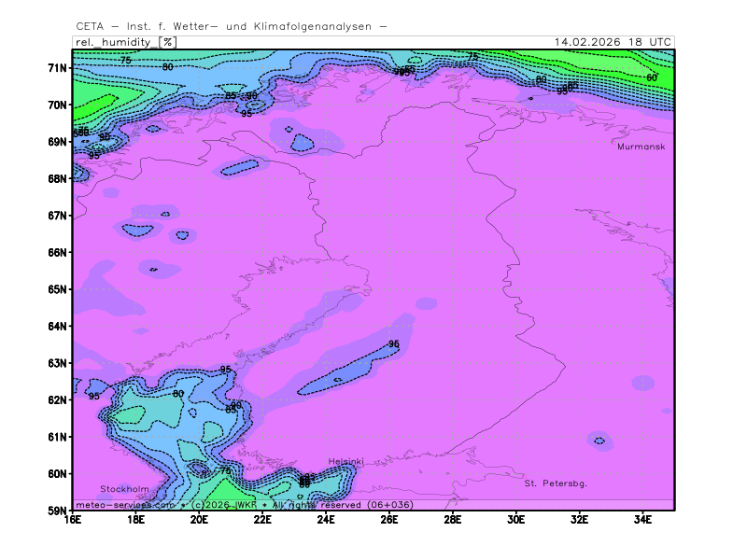
Task: Open the meteo-services.com copyright link
Action: 124,504
